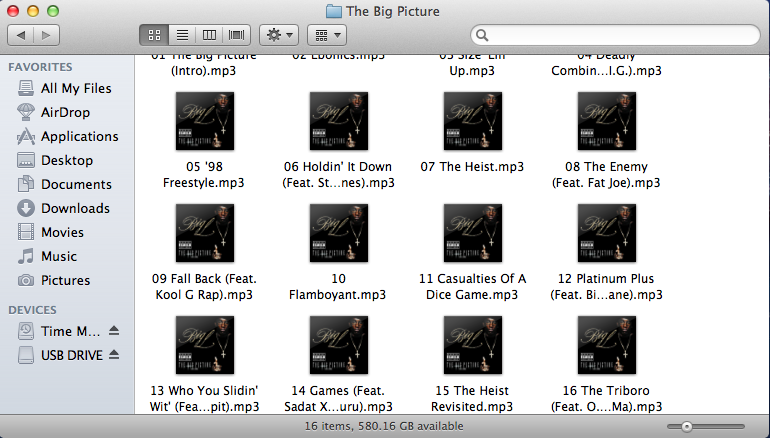This screenshot has width=770, height=438.
Task: Open Pictures in sidebar
Action: tap(67, 280)
